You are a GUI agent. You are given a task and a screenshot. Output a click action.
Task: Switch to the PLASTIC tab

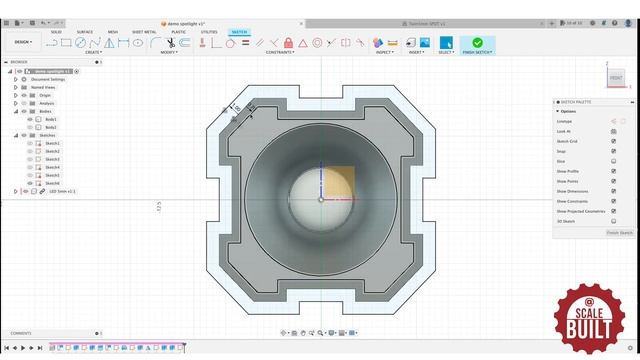pyautogui.click(x=178, y=32)
